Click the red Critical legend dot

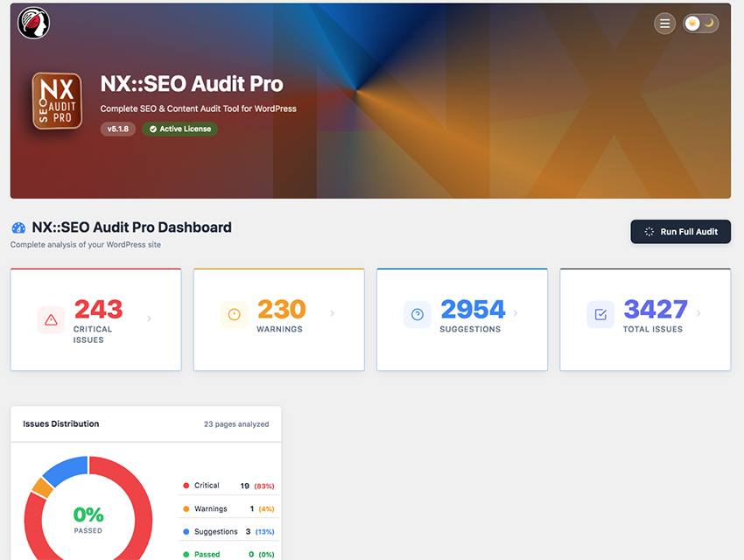[186, 486]
